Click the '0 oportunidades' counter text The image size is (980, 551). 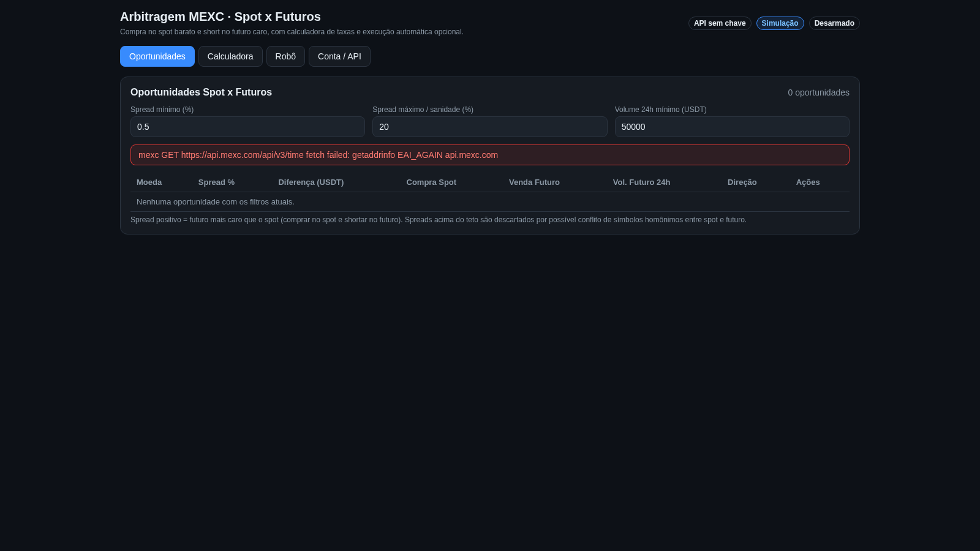pos(818,92)
